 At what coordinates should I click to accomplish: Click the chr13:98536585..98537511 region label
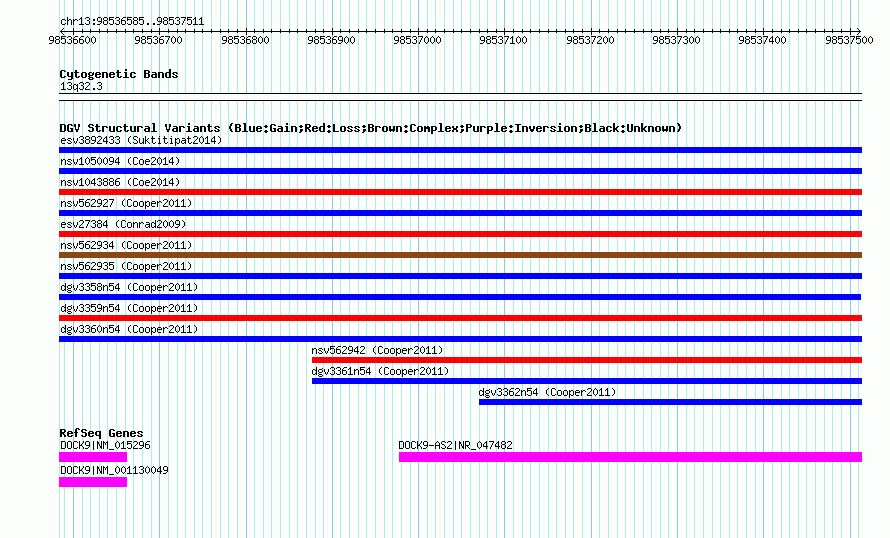132,22
